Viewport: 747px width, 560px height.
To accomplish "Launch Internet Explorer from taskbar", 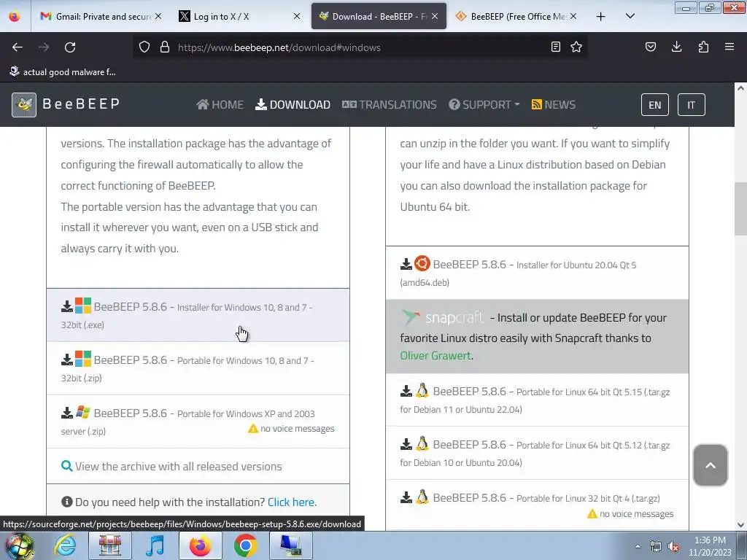I will [x=65, y=545].
